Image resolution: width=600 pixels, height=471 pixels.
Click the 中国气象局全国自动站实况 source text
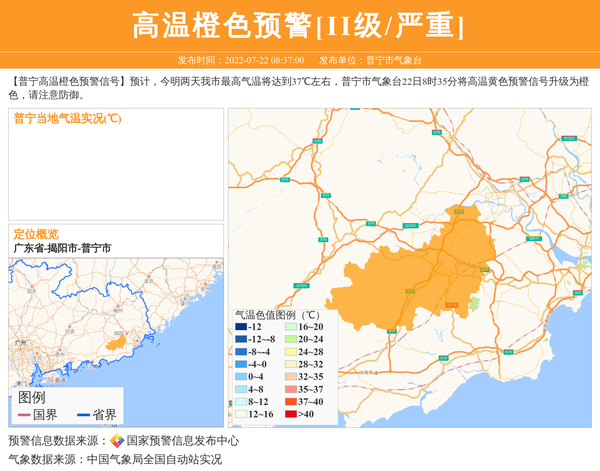click(x=154, y=460)
